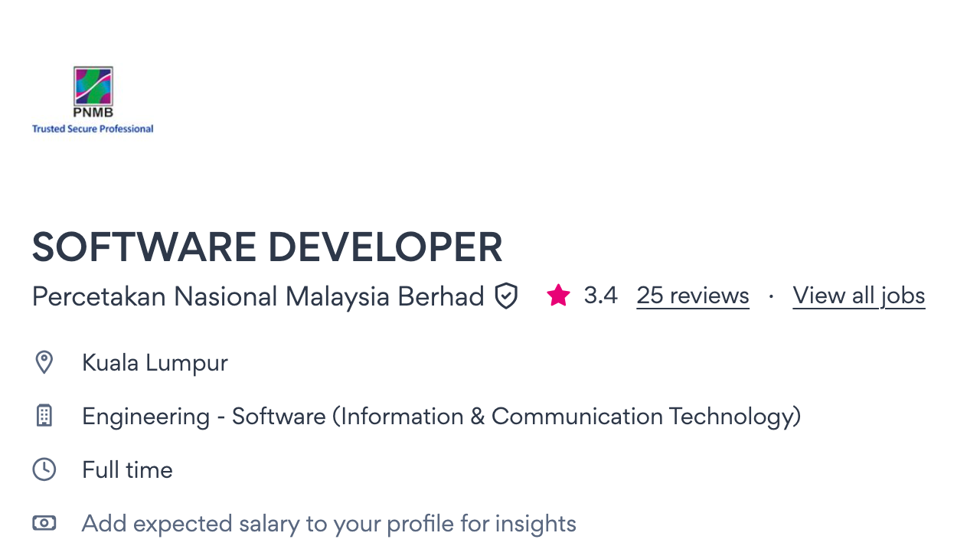
Task: Click the pink star rating icon
Action: click(558, 296)
